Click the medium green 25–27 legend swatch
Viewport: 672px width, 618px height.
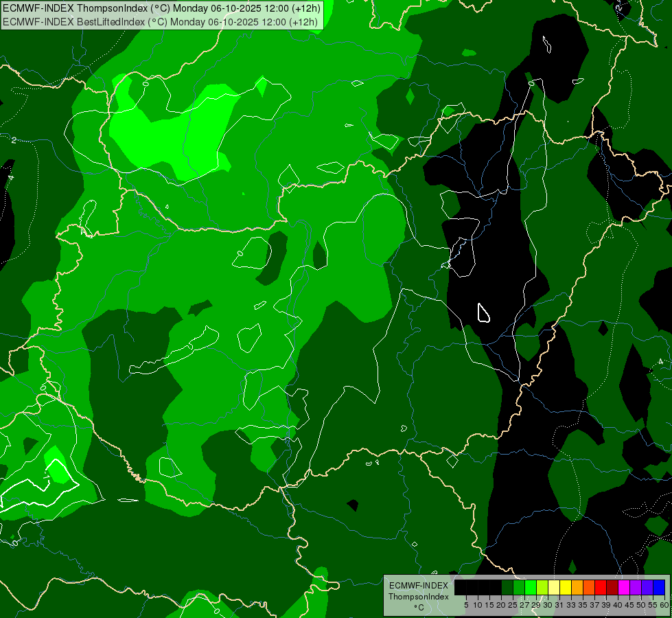(x=519, y=587)
